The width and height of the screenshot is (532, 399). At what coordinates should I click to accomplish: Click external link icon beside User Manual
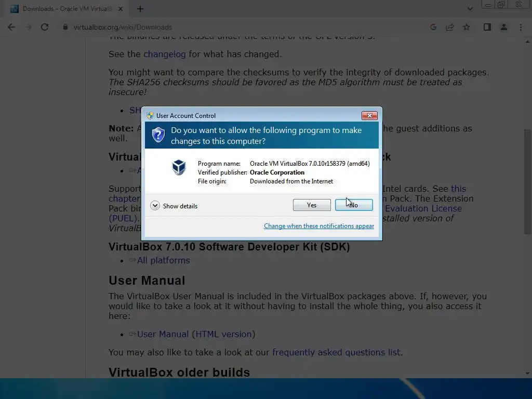[x=132, y=334]
